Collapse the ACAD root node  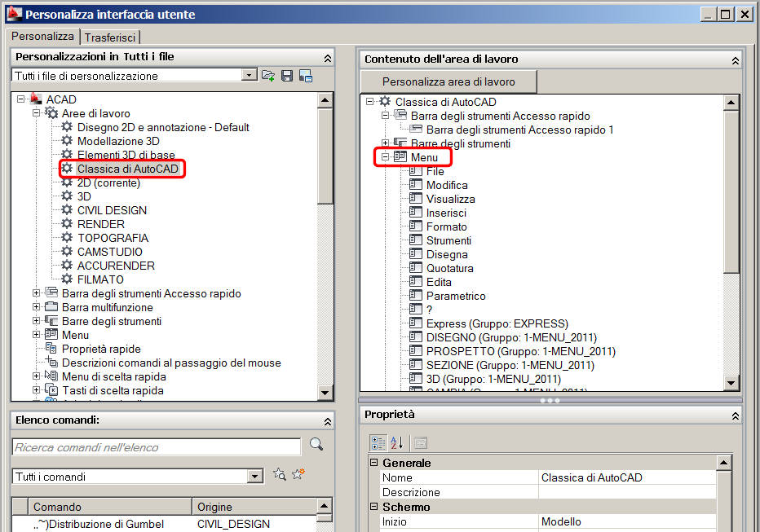click(21, 99)
